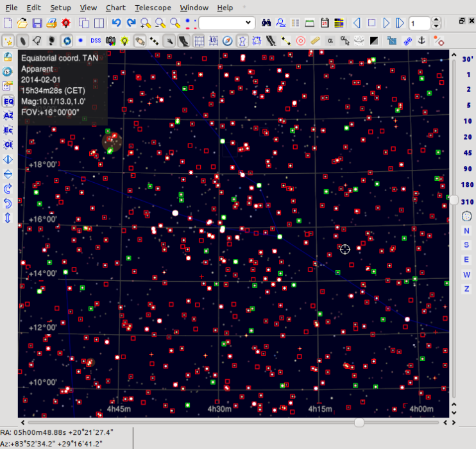Viewport: 476px width, 449px height.
Task: Click the horizontal scrollbar handle below chart
Action: pyautogui.click(x=359, y=422)
